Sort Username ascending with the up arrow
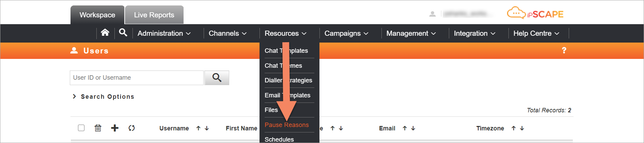The image size is (644, 143). tap(198, 128)
